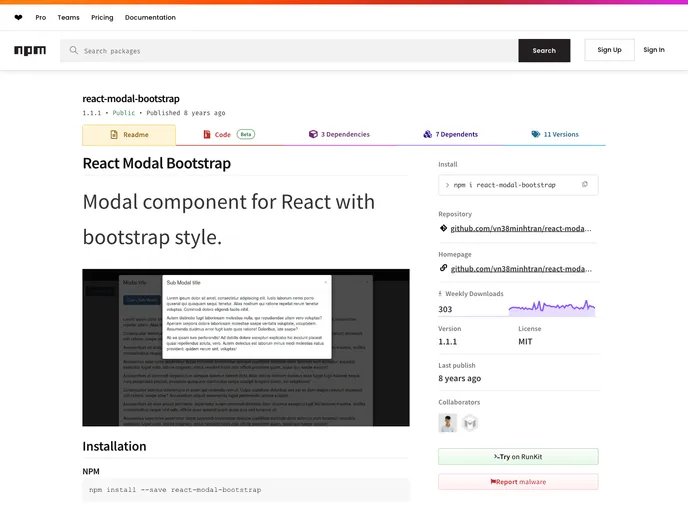
Task: Click the first collaborator avatar photo
Action: (x=448, y=423)
